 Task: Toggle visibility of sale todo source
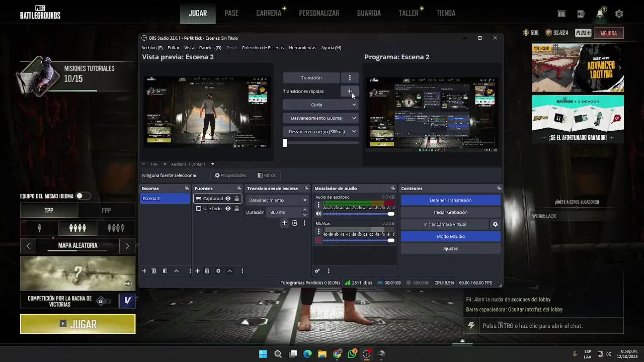(x=228, y=209)
